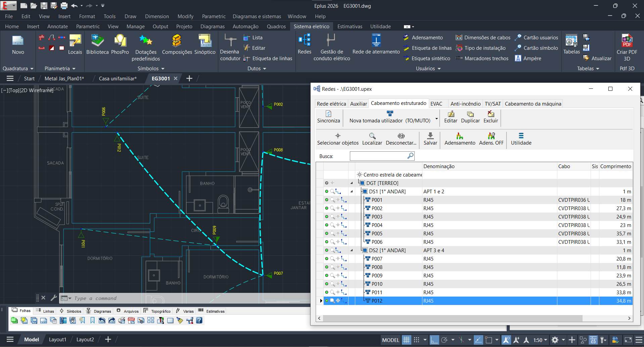
Task: Toggle the visibility dot for P001 row
Action: coord(327,200)
